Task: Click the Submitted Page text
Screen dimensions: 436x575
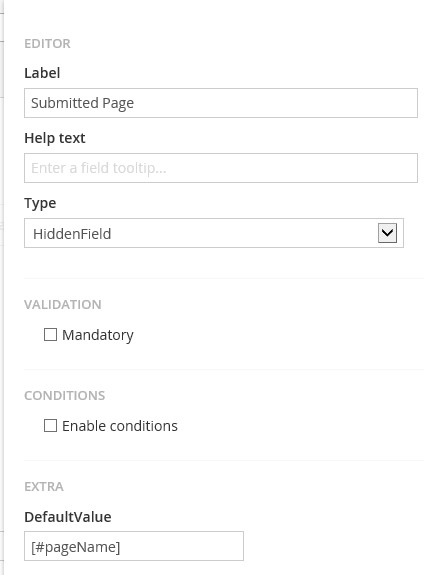Action: click(x=82, y=103)
